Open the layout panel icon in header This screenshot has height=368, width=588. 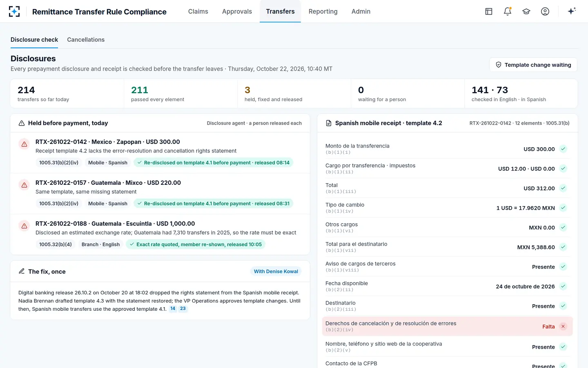[x=489, y=11]
